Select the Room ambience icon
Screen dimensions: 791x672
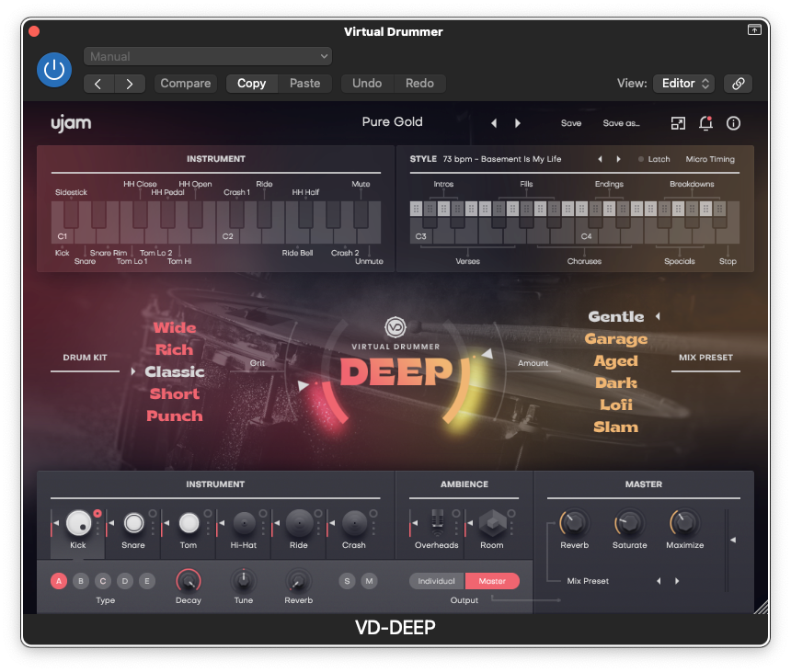click(492, 523)
